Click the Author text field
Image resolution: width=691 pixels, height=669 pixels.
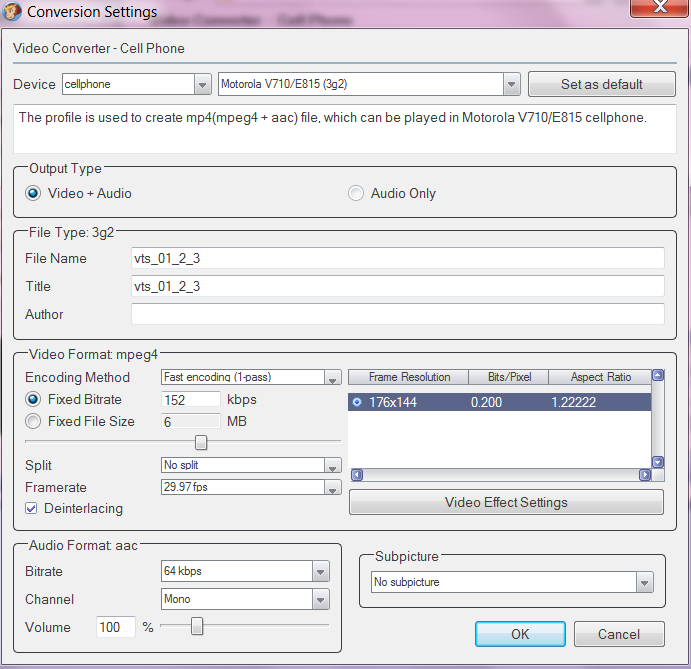[x=397, y=314]
